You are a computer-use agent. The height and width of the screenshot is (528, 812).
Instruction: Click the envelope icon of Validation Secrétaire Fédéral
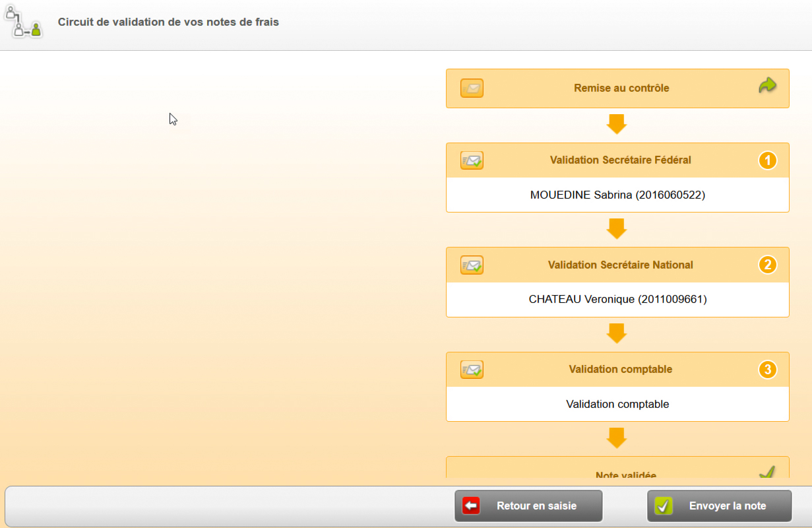coord(472,160)
